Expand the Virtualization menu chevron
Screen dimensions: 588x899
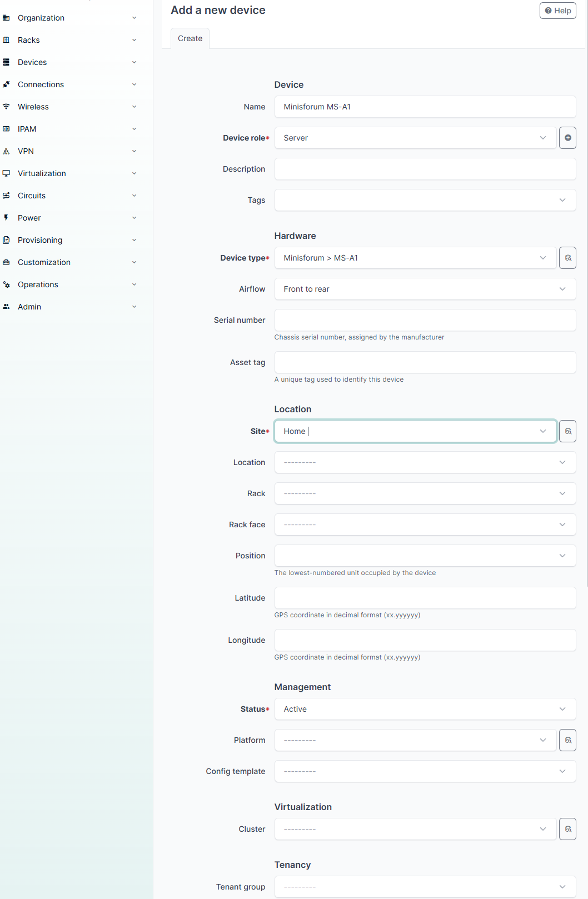point(134,173)
